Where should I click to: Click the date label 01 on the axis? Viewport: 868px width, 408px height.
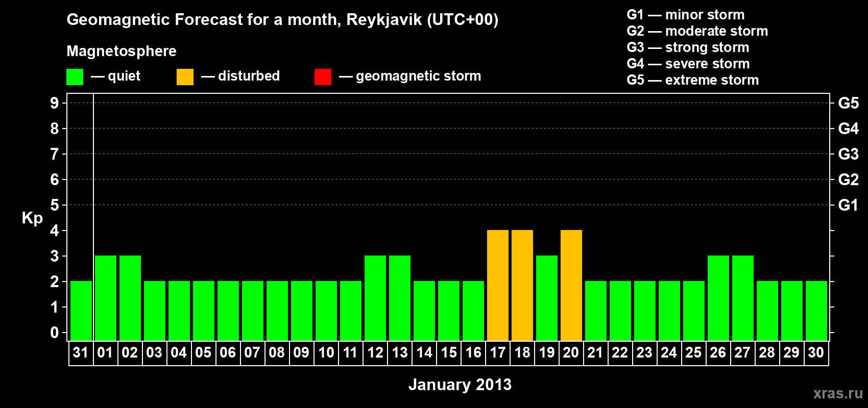106,352
